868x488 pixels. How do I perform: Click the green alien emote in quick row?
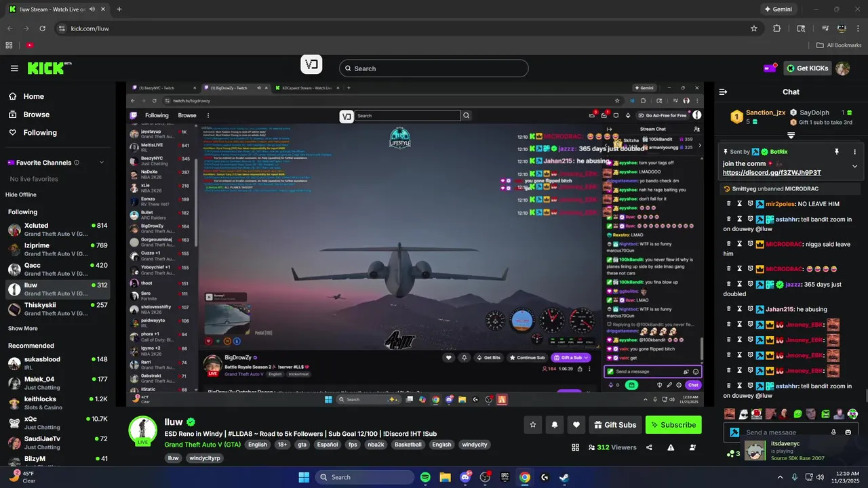click(797, 414)
